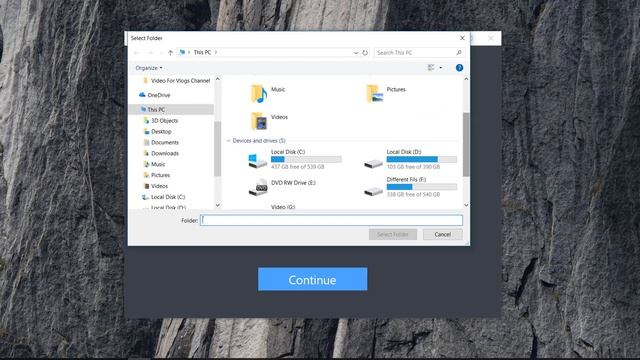Screen dimensions: 640x360
Task: Select OneDrive in the navigation pane
Action: [159, 95]
